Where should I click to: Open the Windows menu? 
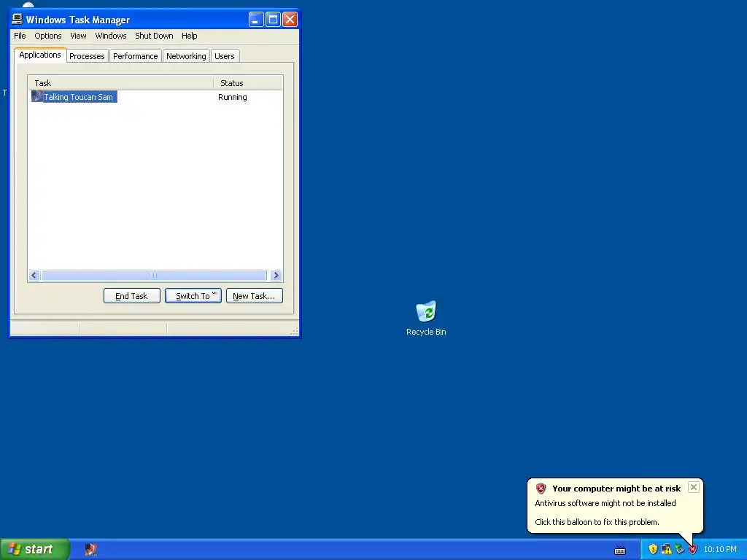(111, 36)
